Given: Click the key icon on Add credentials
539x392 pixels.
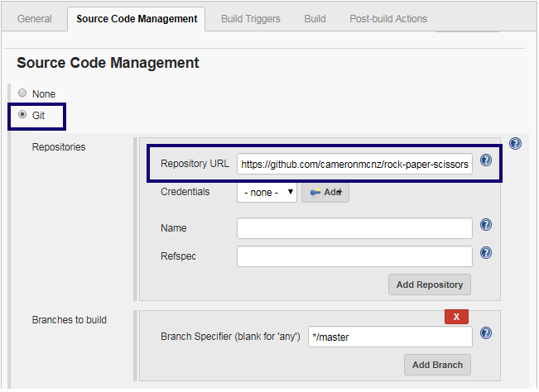Looking at the screenshot, I should pyautogui.click(x=315, y=192).
